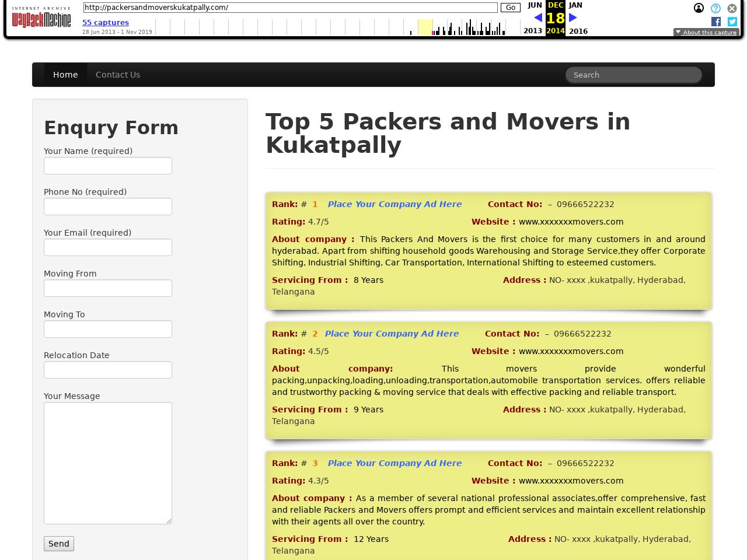Viewport: 747px width, 560px height.
Task: Open the Wayback help question icon
Action: tap(715, 8)
